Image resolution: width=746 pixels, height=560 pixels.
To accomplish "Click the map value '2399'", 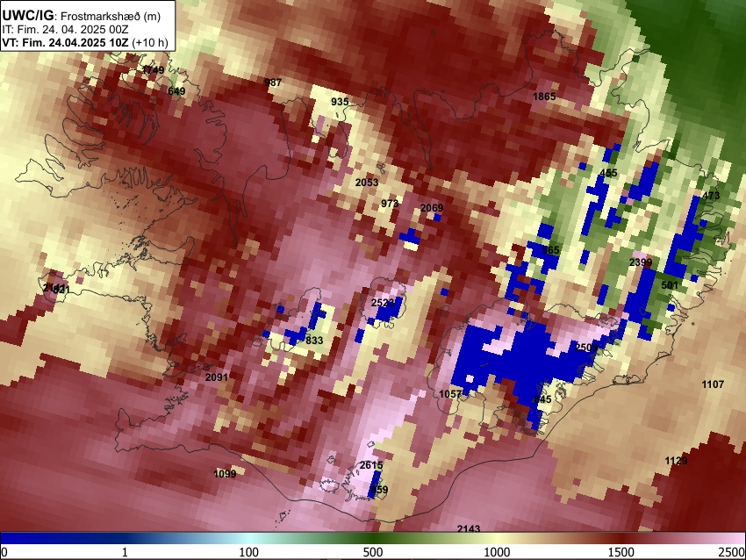I will [641, 262].
